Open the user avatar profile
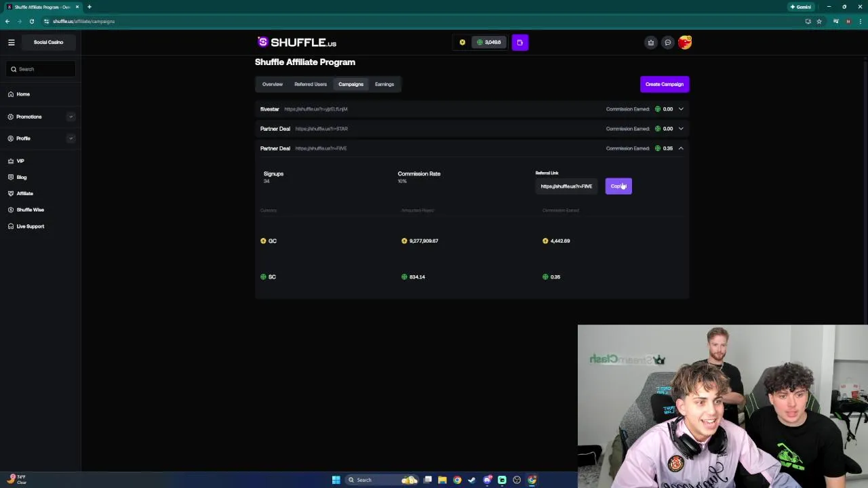 (x=685, y=42)
